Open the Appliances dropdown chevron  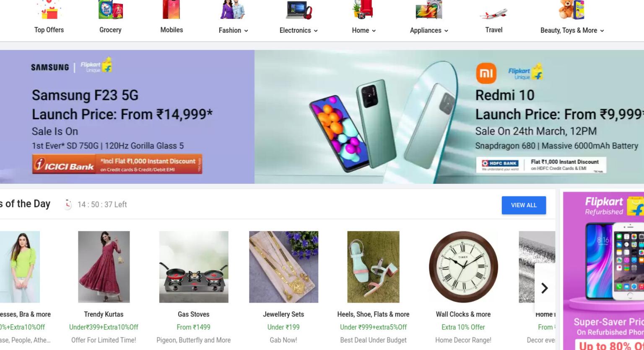[446, 31]
